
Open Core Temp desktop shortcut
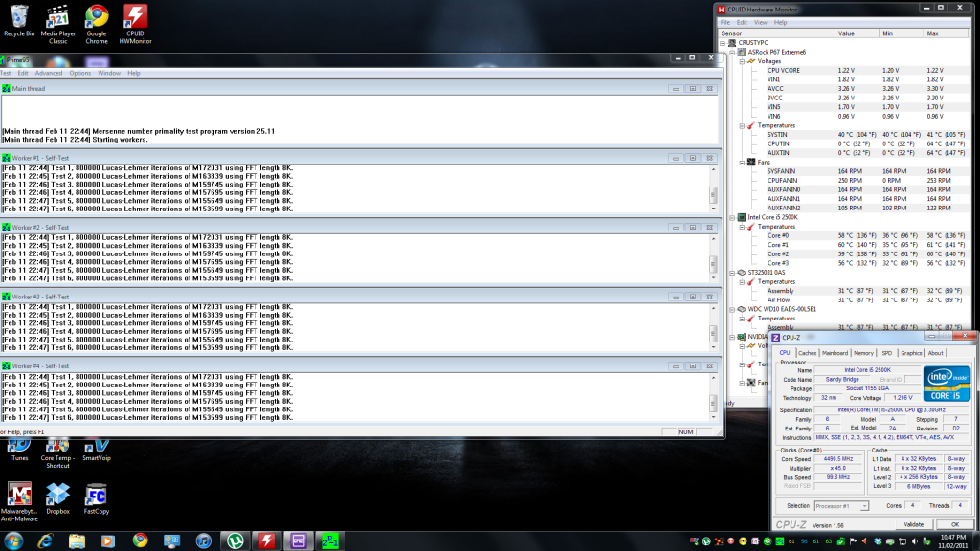pyautogui.click(x=57, y=453)
